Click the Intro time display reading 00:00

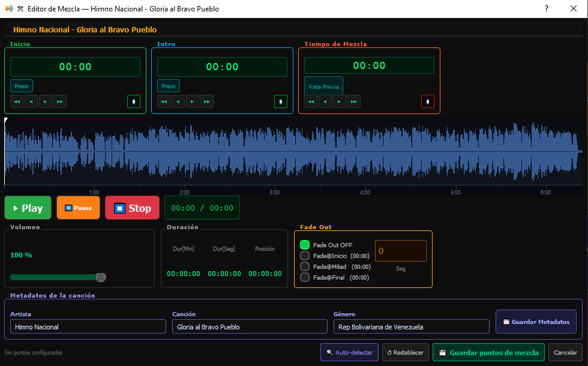pos(223,67)
